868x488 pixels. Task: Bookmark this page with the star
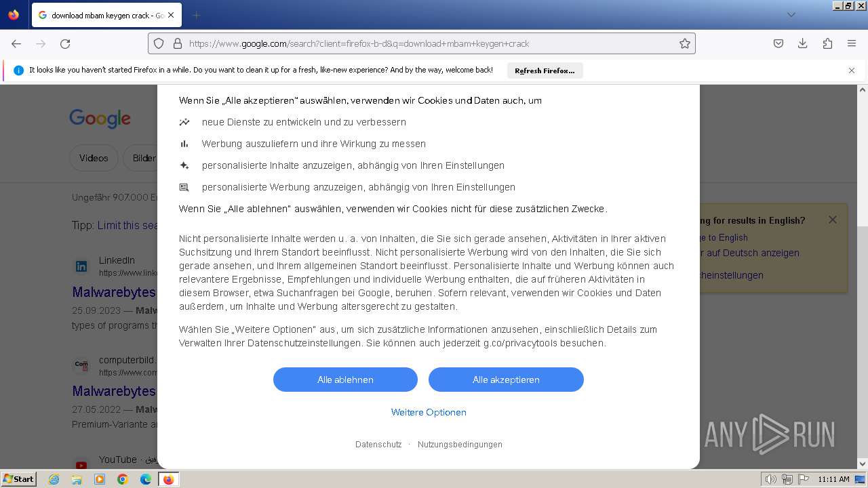(x=685, y=43)
